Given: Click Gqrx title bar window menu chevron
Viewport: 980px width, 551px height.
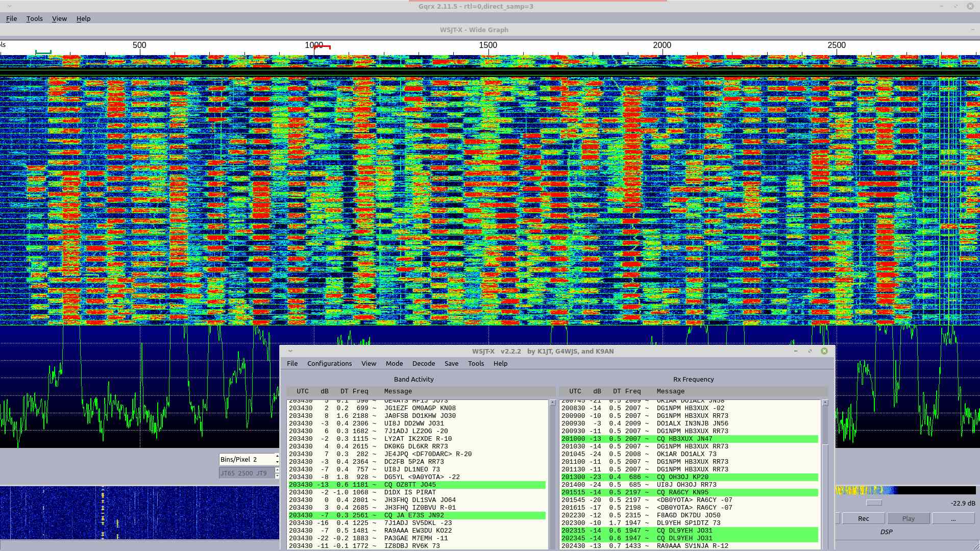Looking at the screenshot, I should click(x=9, y=6).
